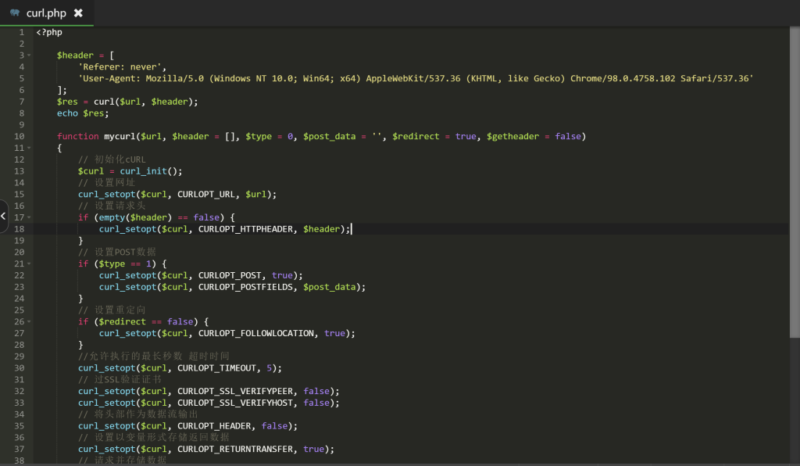Fold the mycurl function body at line 11
Image resolution: width=800 pixels, height=466 pixels.
click(x=30, y=148)
